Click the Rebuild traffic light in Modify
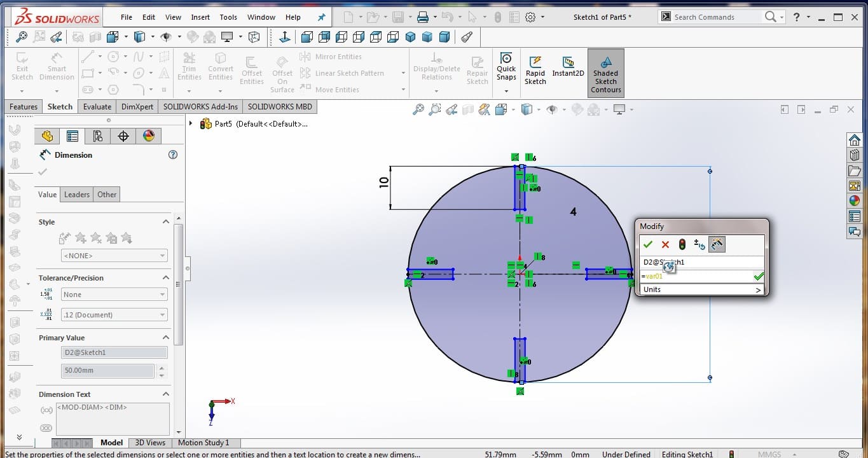Viewport: 868px width, 458px height. pyautogui.click(x=682, y=244)
